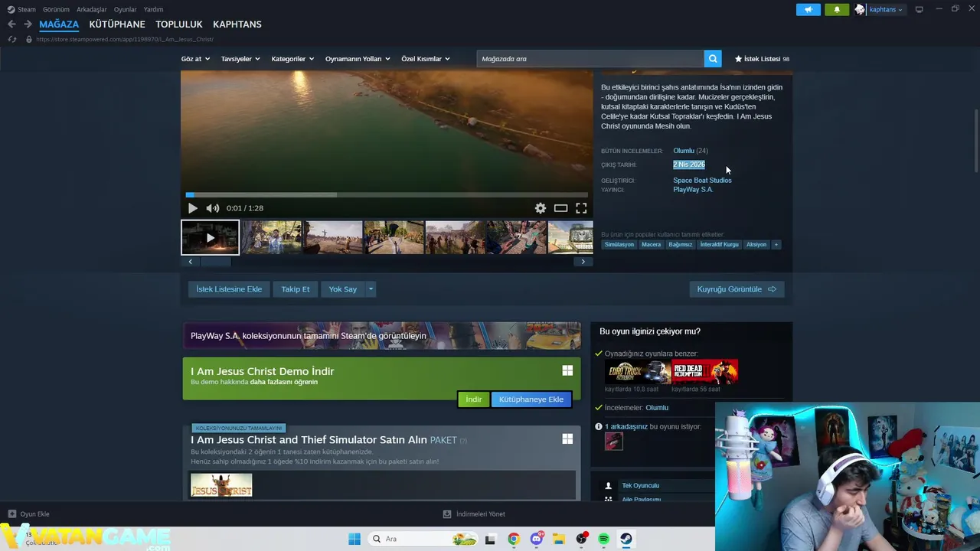The height and width of the screenshot is (551, 980).
Task: Open the Steam menu
Action: tap(21, 9)
